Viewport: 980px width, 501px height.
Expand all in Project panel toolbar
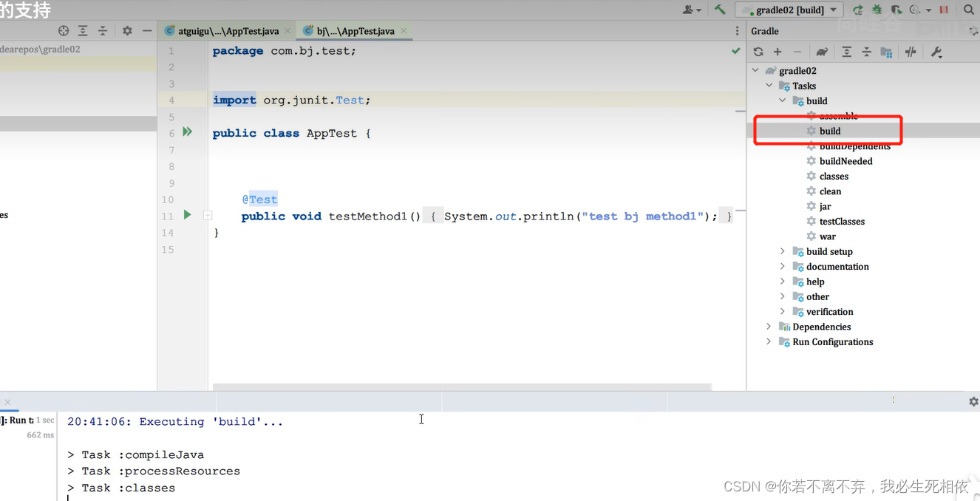[83, 30]
